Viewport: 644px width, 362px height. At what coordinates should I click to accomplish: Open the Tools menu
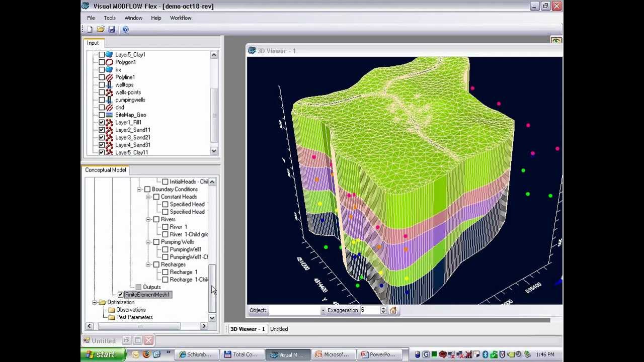pyautogui.click(x=110, y=18)
